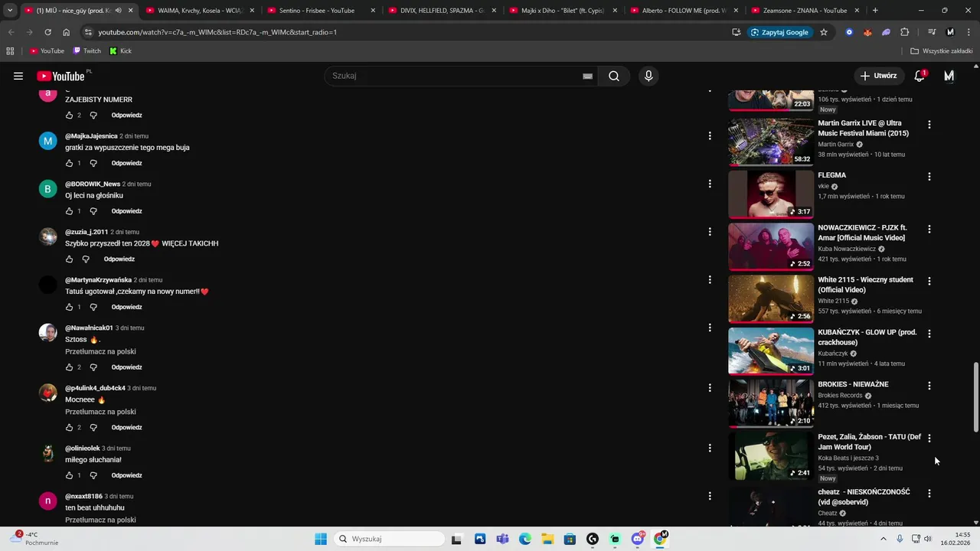Like the comment by @olinieolek
Screen dimensions: 980x551
pos(69,475)
